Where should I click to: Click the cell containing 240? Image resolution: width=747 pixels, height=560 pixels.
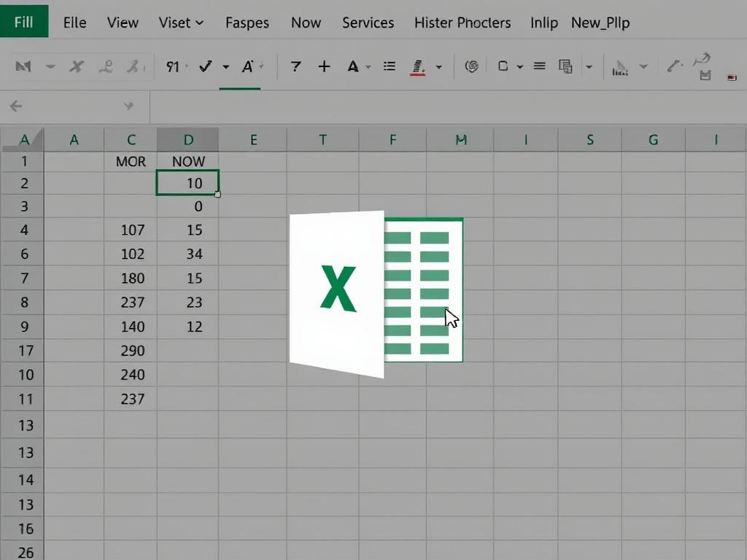coord(131,375)
